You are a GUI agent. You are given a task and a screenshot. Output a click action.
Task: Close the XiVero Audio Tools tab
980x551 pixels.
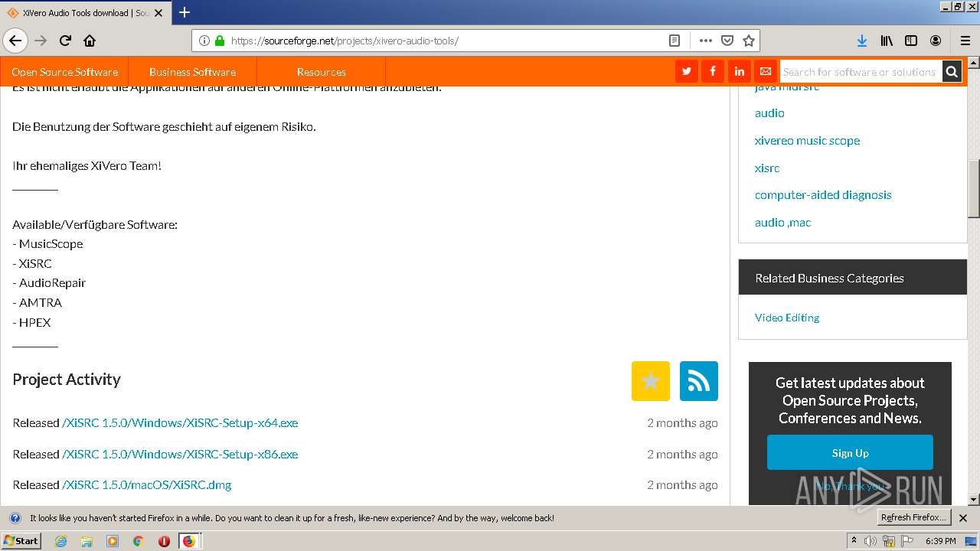(x=160, y=13)
